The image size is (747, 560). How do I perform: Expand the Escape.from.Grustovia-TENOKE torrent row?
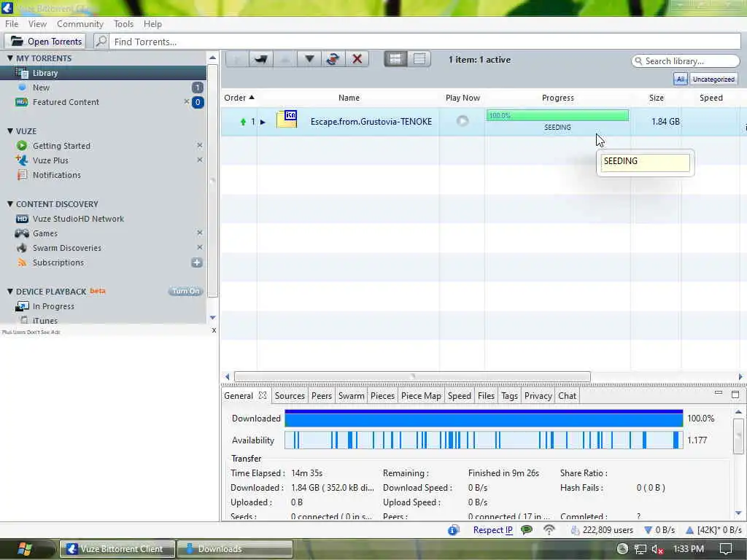pyautogui.click(x=263, y=122)
